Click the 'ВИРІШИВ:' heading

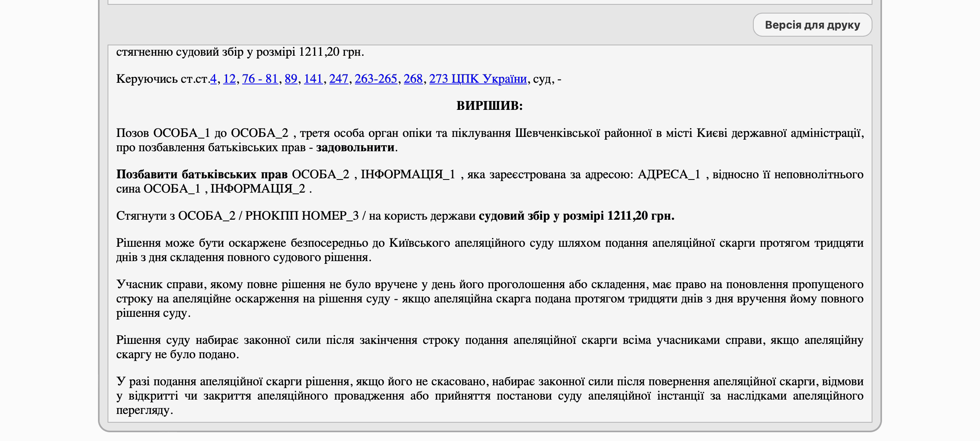[x=490, y=106]
